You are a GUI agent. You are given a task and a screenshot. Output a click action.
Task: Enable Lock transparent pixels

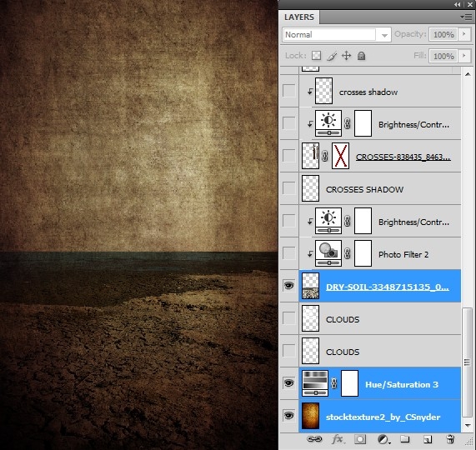[316, 56]
